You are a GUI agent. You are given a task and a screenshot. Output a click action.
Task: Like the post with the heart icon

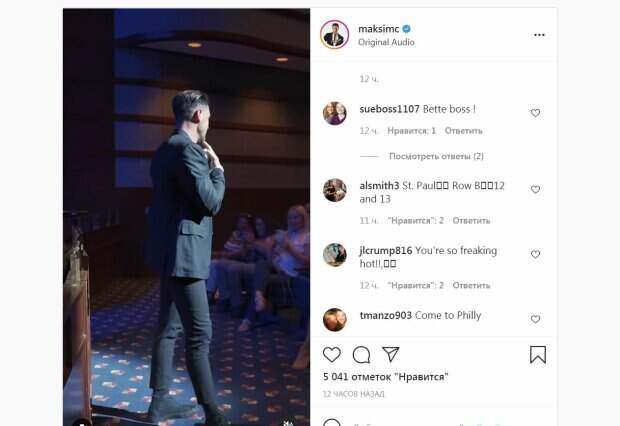coord(331,354)
